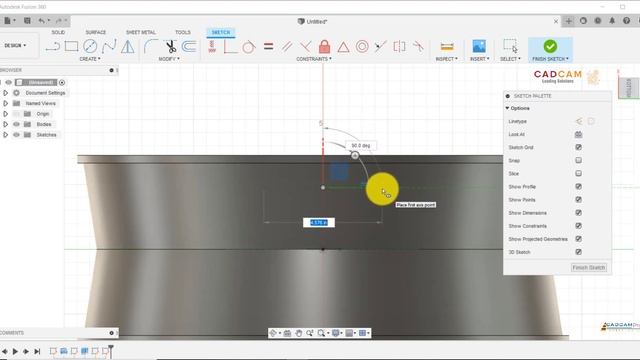Switch to the Surface tab

[96, 32]
